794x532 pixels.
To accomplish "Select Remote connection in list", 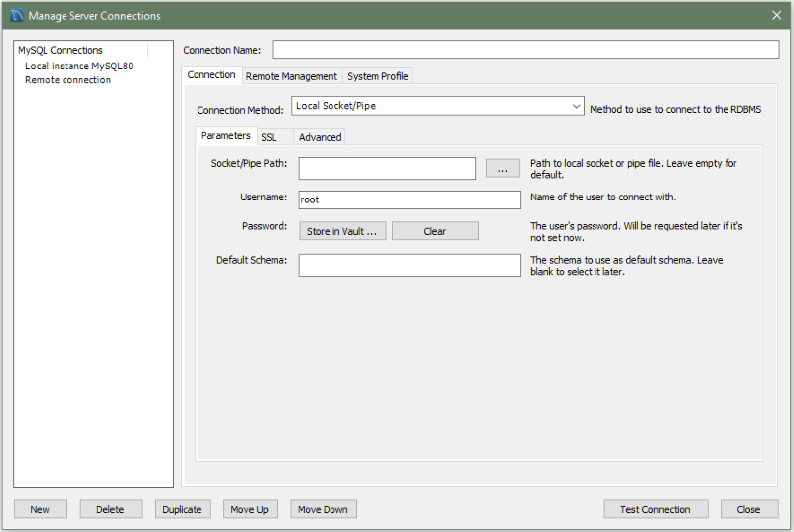I will 67,80.
